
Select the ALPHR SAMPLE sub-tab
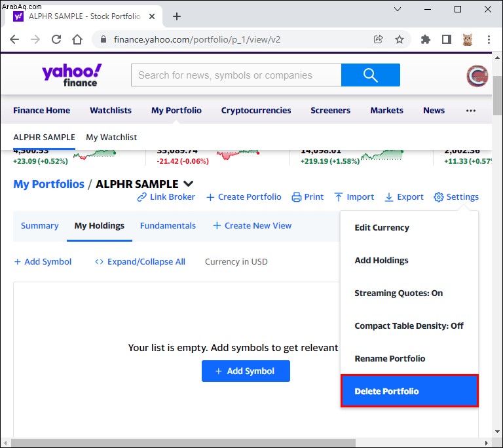[45, 138]
